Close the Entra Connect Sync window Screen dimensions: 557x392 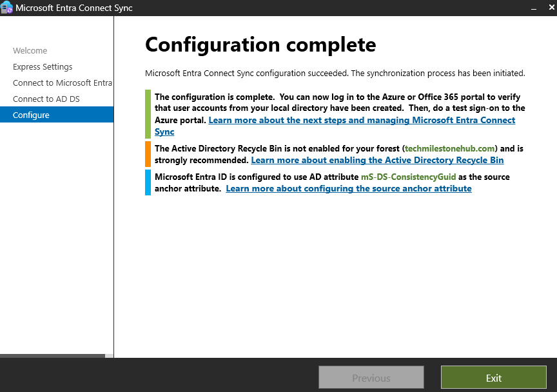(551, 7)
